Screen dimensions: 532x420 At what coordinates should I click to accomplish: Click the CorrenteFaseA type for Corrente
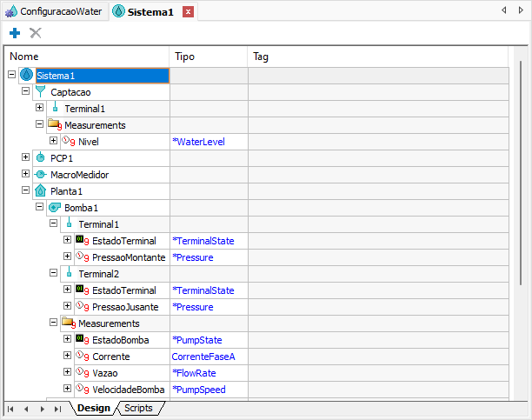(x=203, y=357)
